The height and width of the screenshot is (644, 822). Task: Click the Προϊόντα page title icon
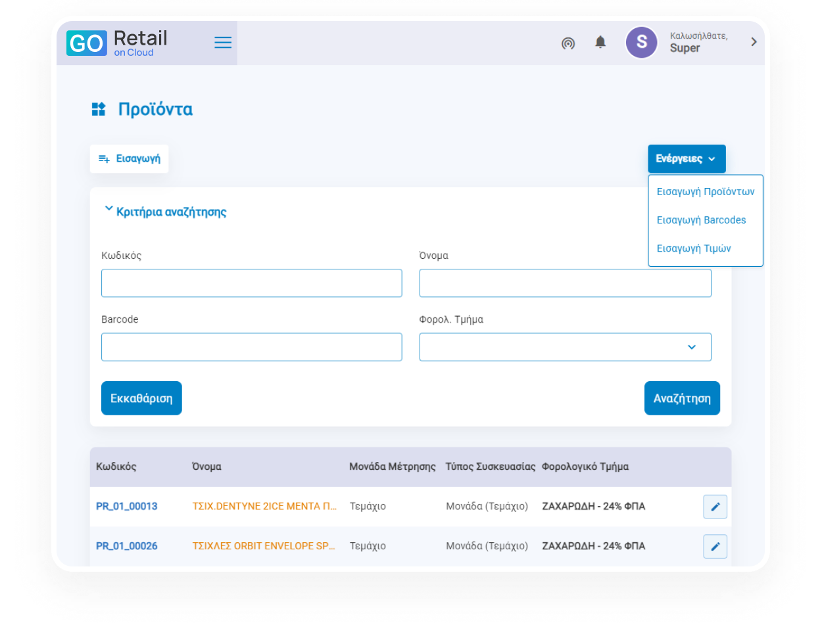point(99,109)
